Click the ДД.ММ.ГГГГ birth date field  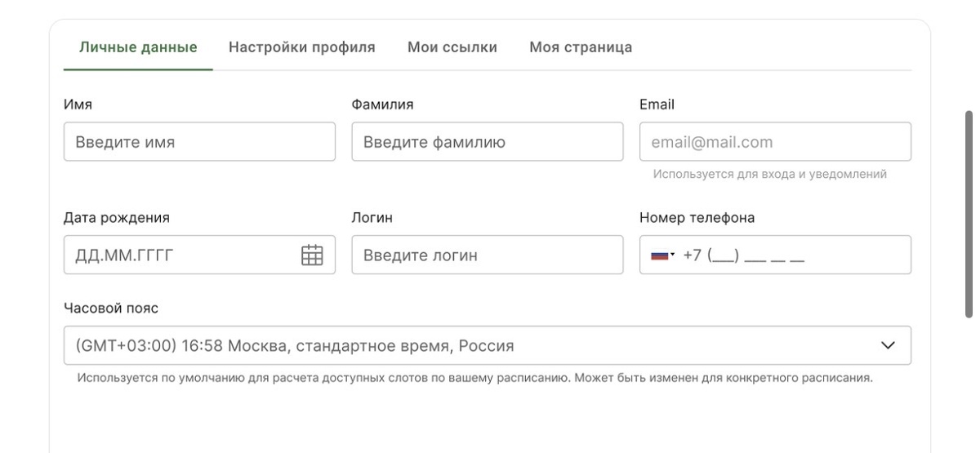click(x=199, y=255)
